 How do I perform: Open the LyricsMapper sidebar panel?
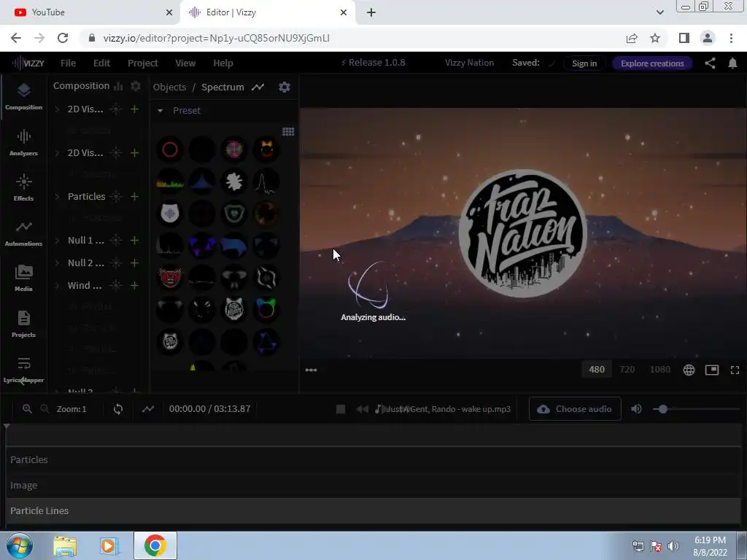click(23, 370)
